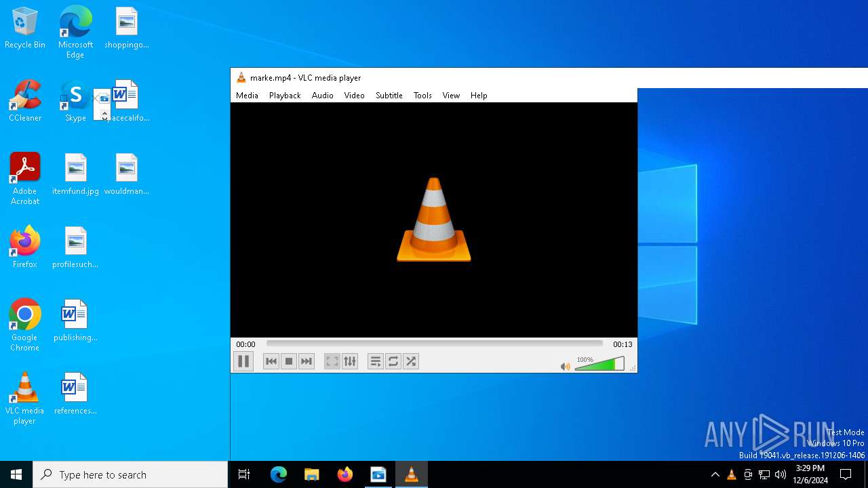This screenshot has height=488, width=868.
Task: Open the taskbar app next to Firefox
Action: (x=378, y=474)
